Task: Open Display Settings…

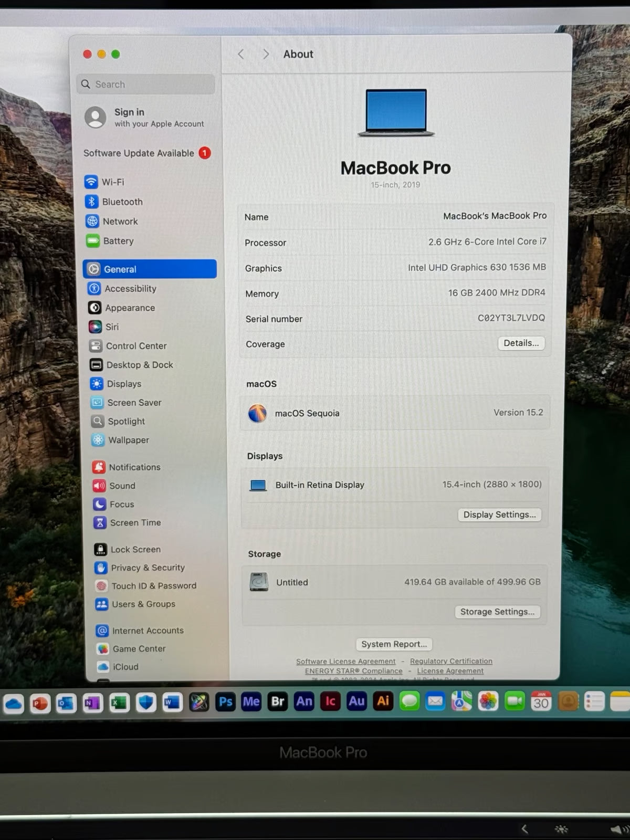Action: 499,514
